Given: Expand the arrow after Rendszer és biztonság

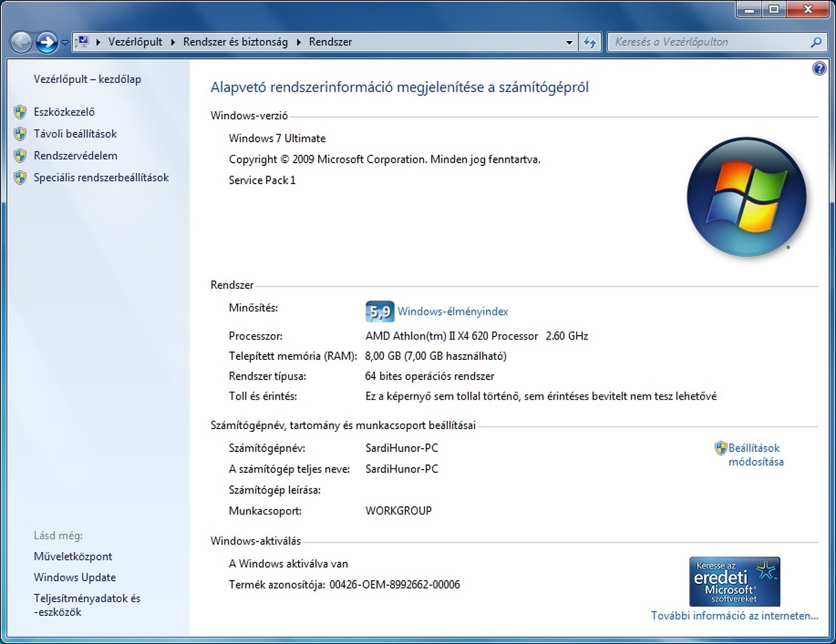Looking at the screenshot, I should (298, 42).
